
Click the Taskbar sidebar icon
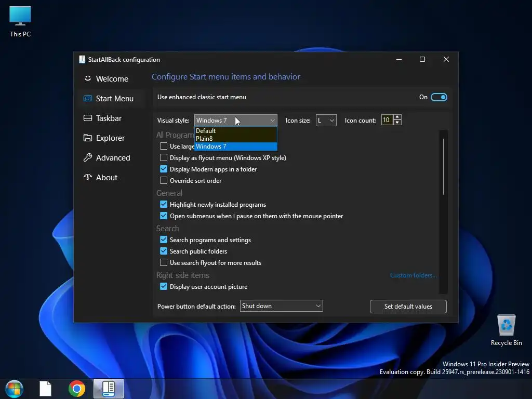[87, 118]
